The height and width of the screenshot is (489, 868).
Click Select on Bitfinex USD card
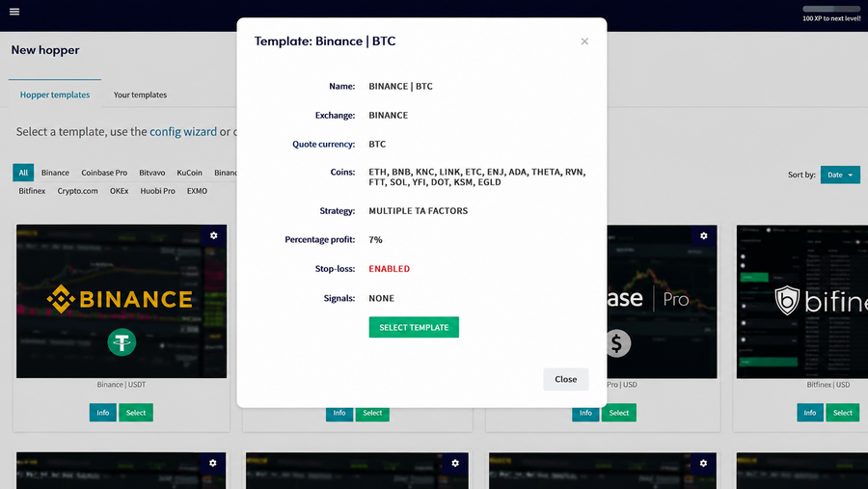pyautogui.click(x=843, y=413)
